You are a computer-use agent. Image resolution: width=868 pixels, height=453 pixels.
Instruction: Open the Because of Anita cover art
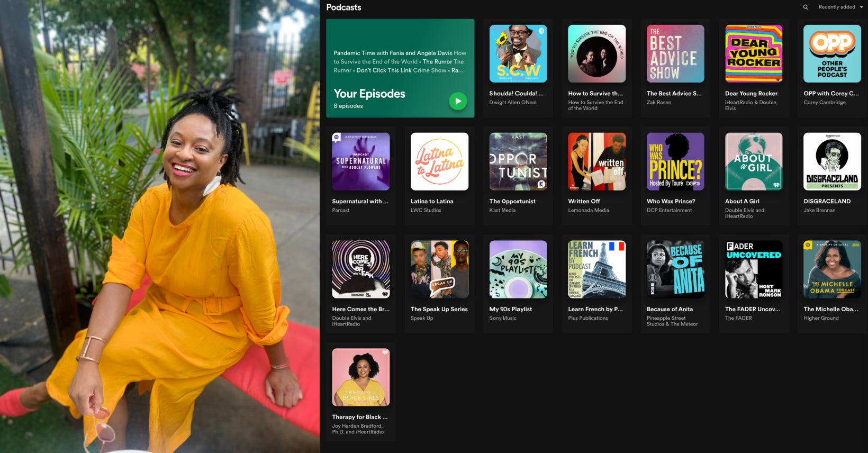point(675,269)
